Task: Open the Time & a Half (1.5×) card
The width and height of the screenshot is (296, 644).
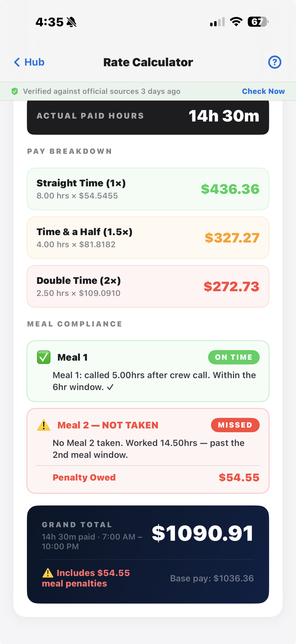Action: pos(148,238)
